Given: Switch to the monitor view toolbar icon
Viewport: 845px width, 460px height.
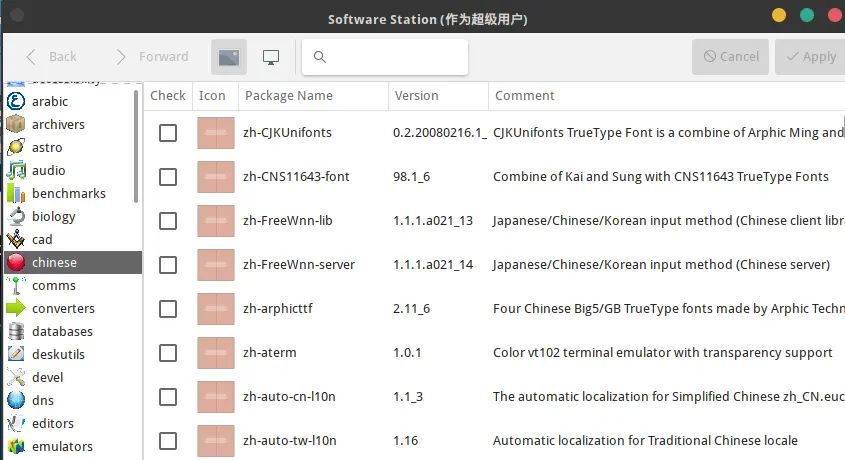Looking at the screenshot, I should pyautogui.click(x=270, y=57).
